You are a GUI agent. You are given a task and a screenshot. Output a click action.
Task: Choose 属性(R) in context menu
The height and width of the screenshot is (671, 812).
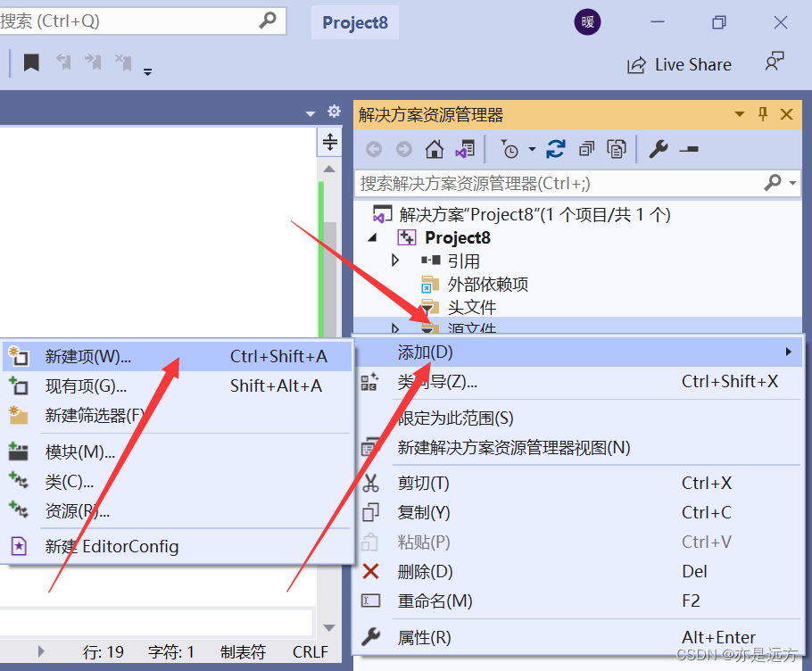click(578, 637)
